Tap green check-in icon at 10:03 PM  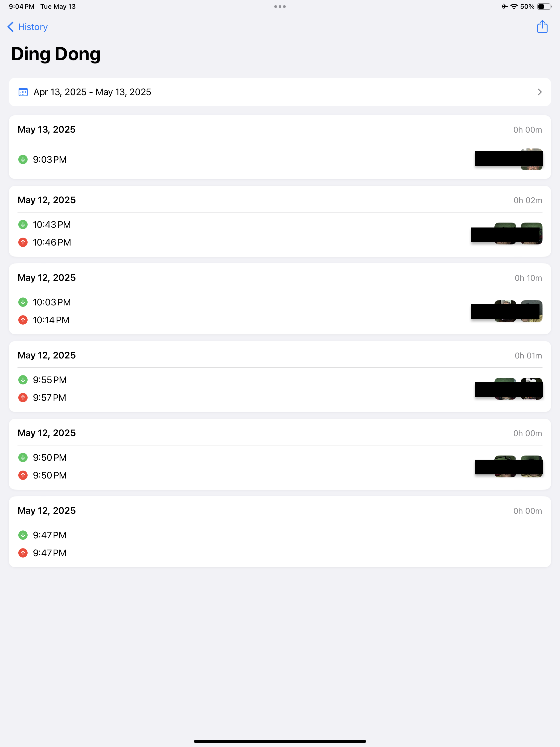coord(23,302)
